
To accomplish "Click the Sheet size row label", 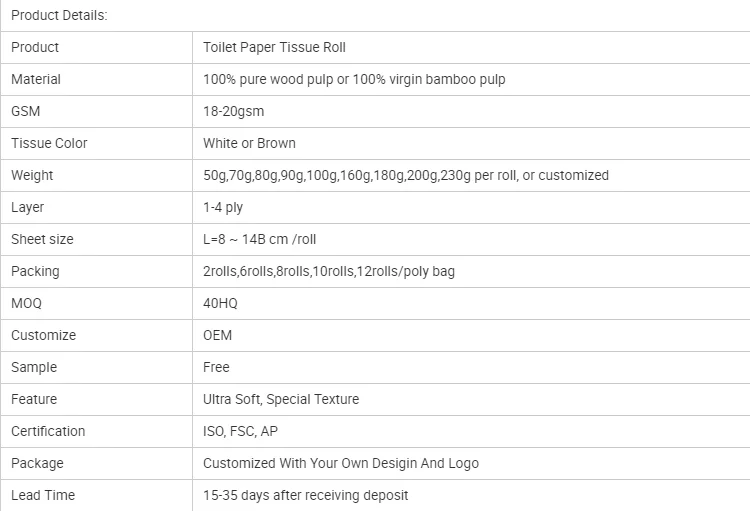I will point(42,239).
